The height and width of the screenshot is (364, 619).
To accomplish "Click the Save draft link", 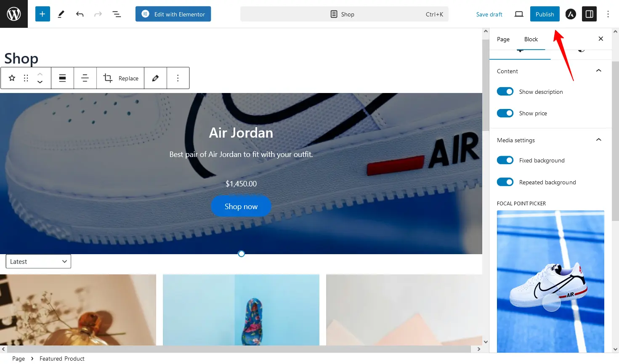I will (x=489, y=14).
